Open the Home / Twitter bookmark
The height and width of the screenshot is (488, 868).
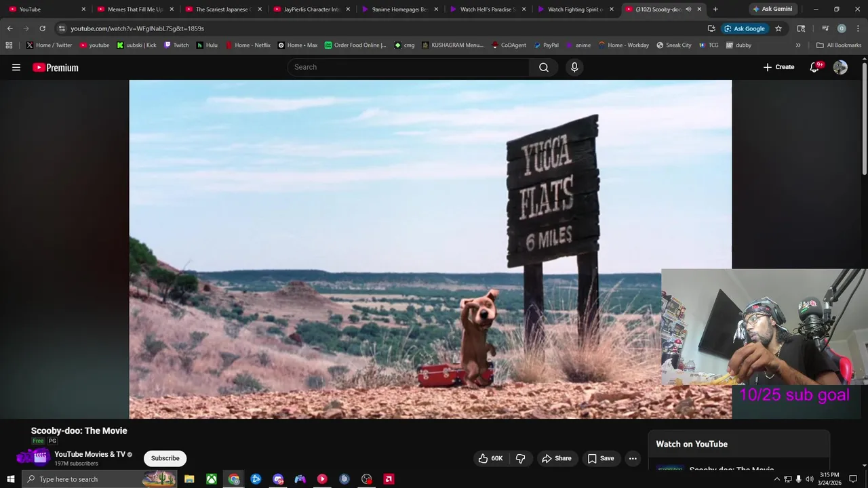pos(49,45)
